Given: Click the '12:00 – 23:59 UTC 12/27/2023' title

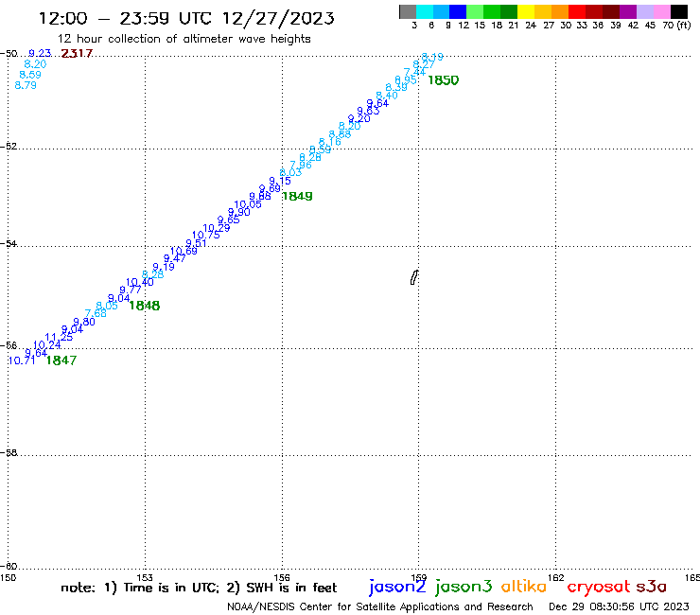Looking at the screenshot, I should [186, 18].
